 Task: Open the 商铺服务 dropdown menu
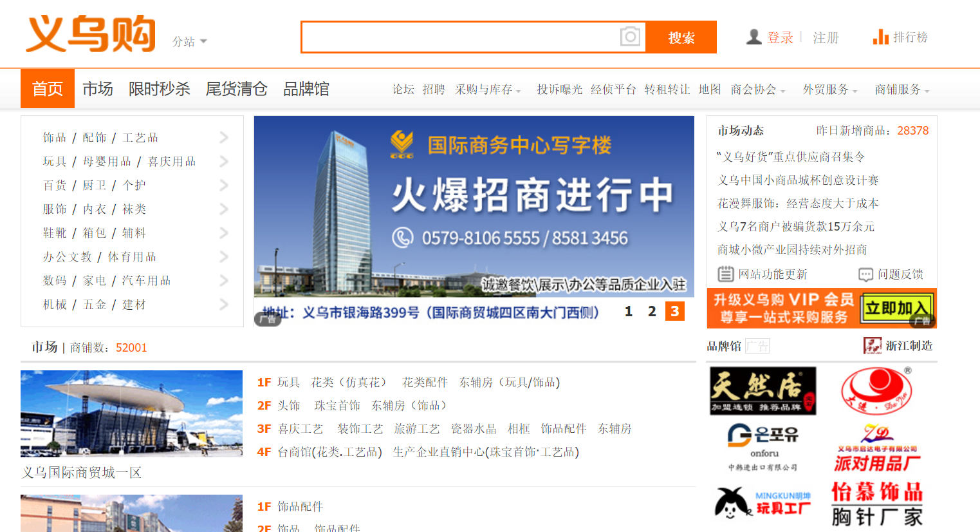(902, 90)
